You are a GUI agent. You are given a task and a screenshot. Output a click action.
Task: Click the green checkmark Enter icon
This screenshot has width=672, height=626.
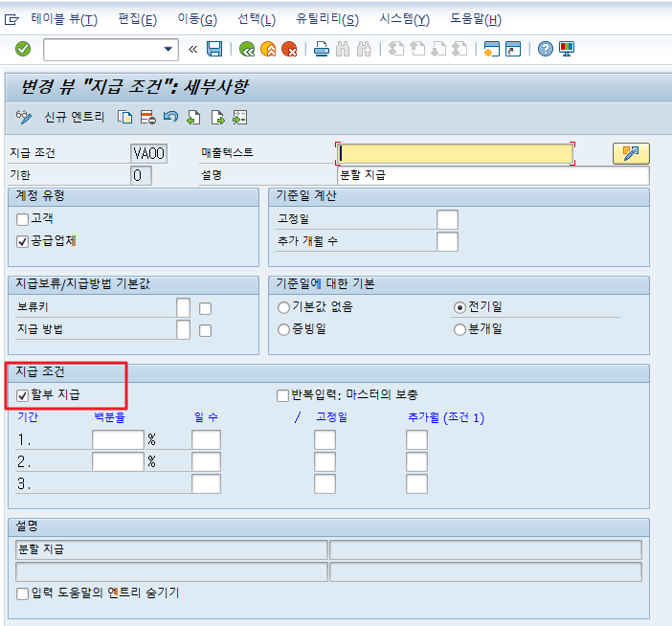click(x=23, y=49)
